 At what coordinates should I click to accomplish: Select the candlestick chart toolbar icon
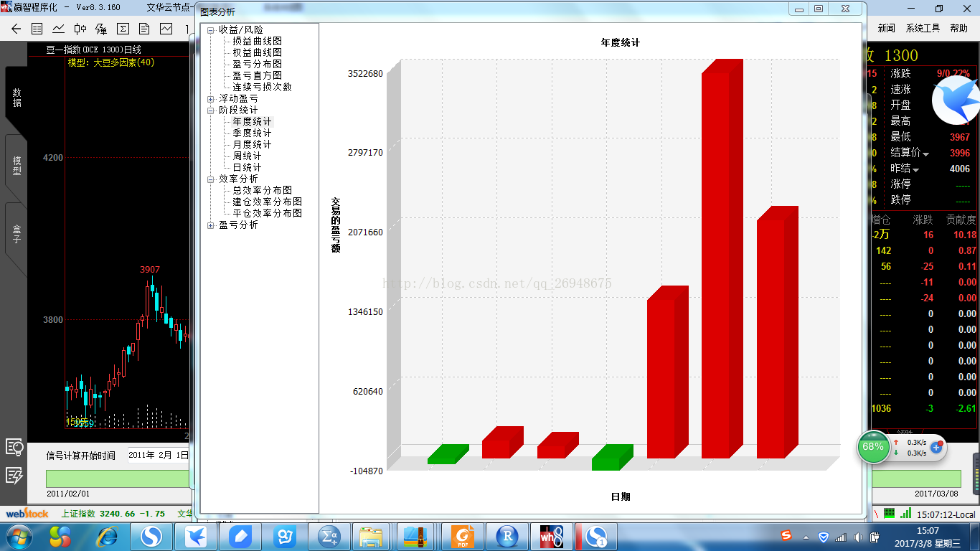(x=80, y=29)
